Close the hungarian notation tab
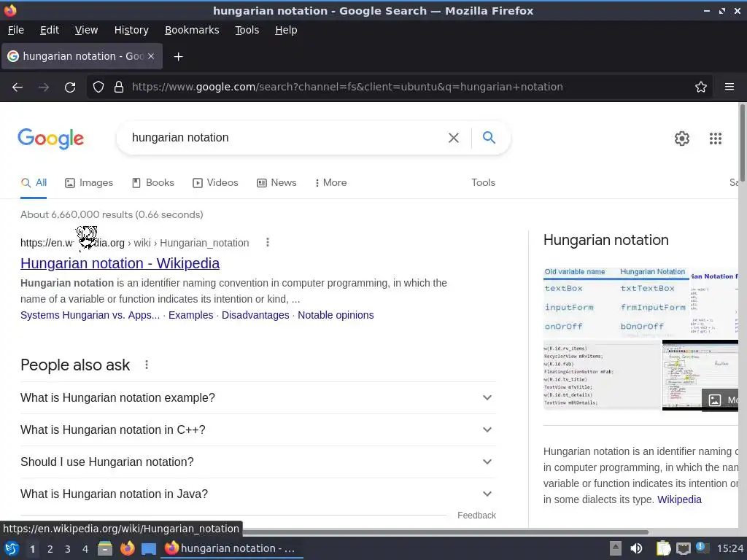This screenshot has height=560, width=747. pos(150,56)
